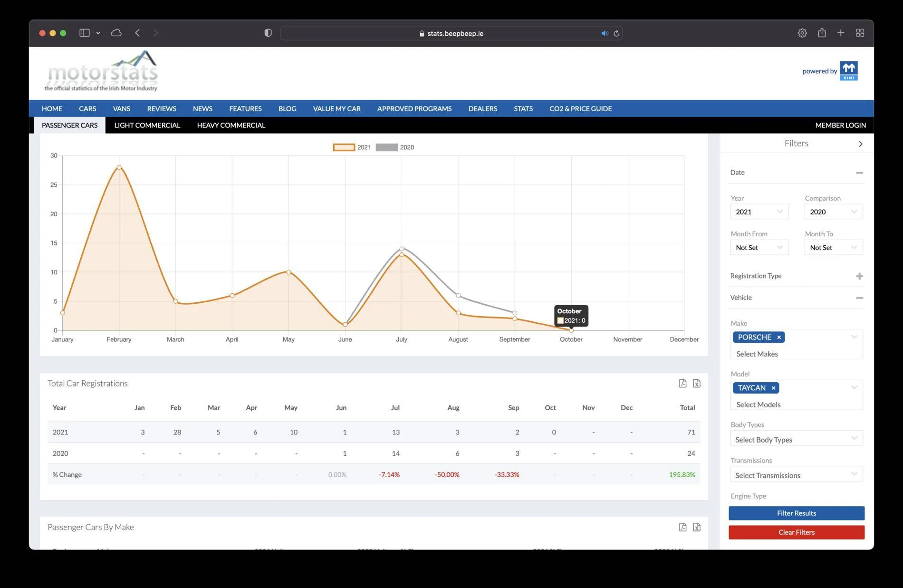Open the Month From dropdown
Image resolution: width=903 pixels, height=588 pixels.
click(x=759, y=247)
